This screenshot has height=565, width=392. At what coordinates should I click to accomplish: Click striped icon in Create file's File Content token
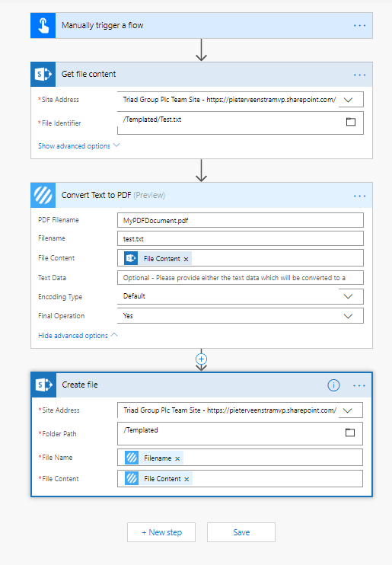coord(132,478)
